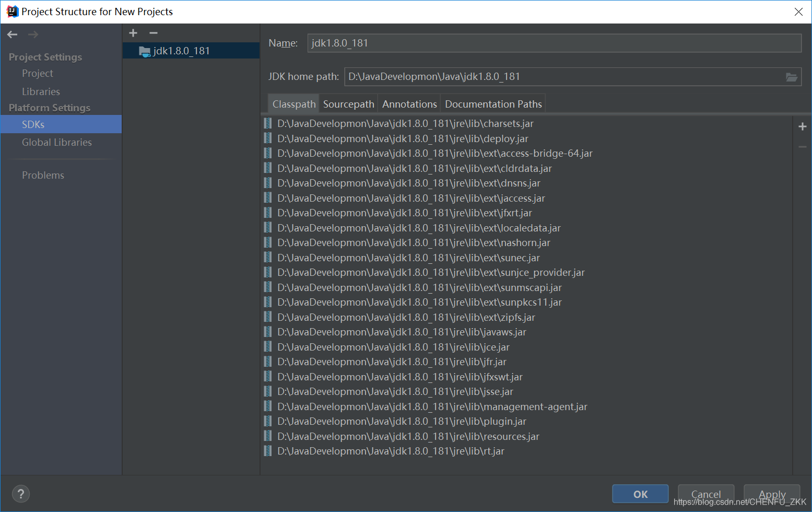Open the Annotations tab
The height and width of the screenshot is (512, 812).
click(x=409, y=104)
